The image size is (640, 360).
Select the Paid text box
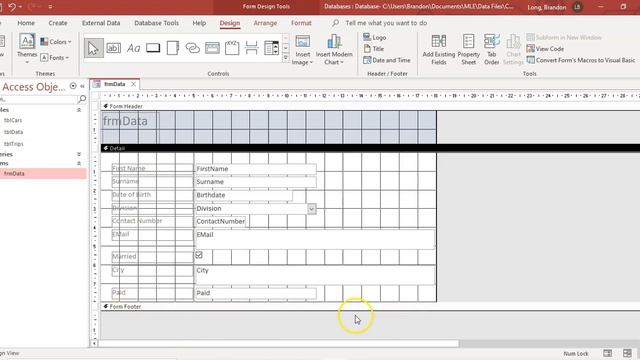(x=256, y=293)
